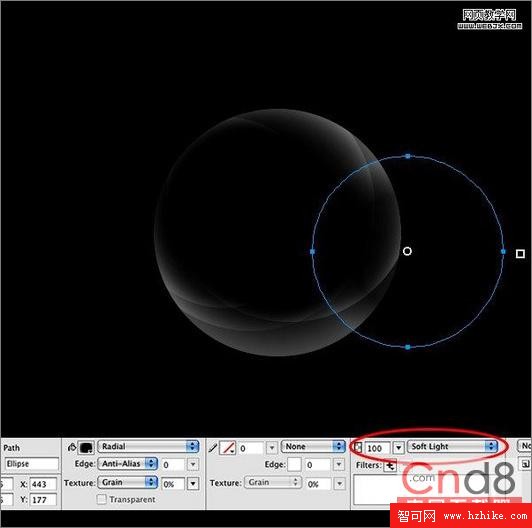Open the Soft Light blend mode dropdown
This screenshot has width=532, height=528.
(x=453, y=447)
